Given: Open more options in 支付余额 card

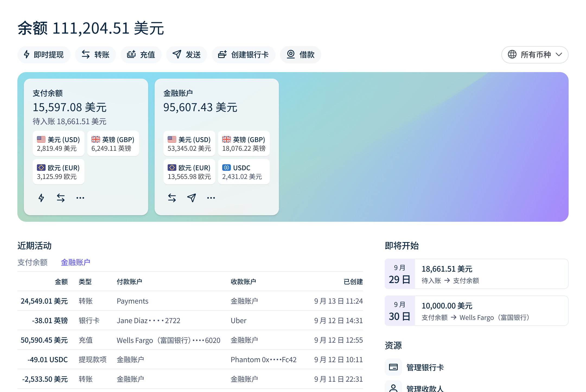Looking at the screenshot, I should coord(80,198).
